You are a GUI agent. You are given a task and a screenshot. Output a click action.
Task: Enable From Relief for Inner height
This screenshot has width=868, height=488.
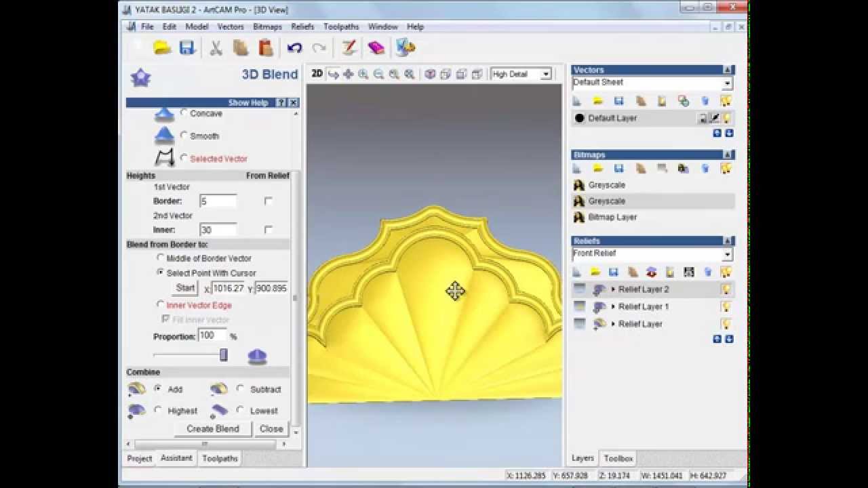coord(268,230)
